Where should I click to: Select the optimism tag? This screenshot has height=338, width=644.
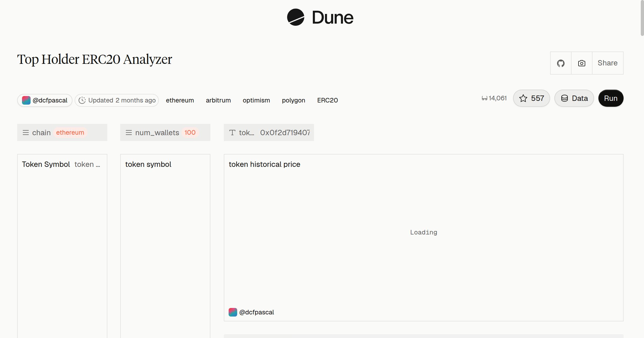[256, 100]
